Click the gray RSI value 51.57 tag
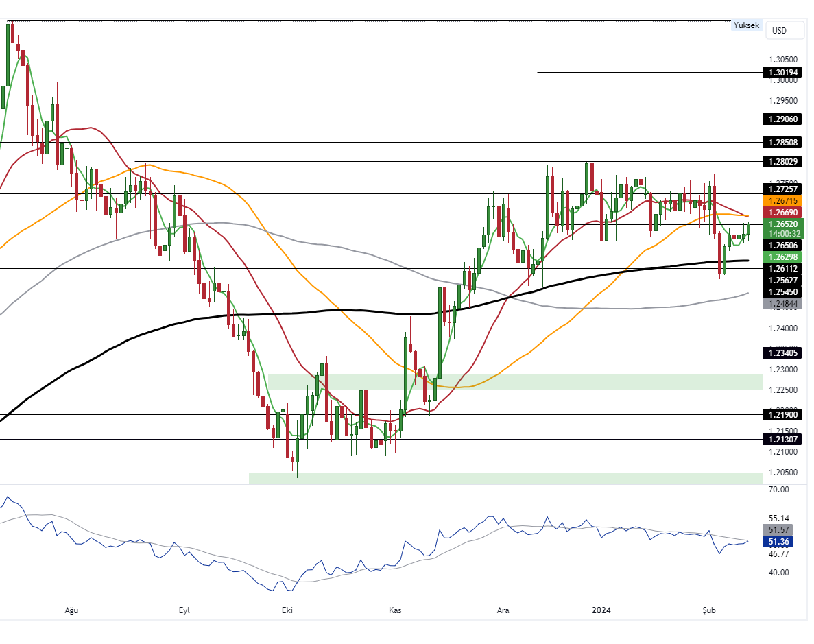This screenshot has width=814, height=644. click(x=778, y=530)
